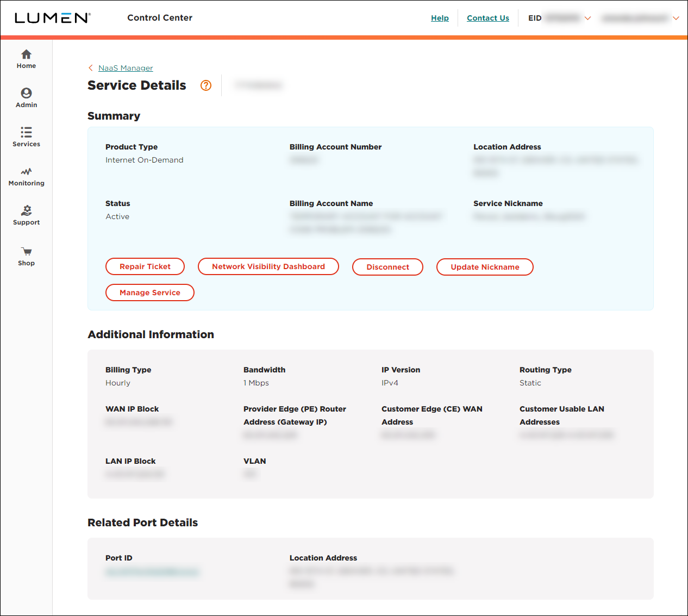Image resolution: width=688 pixels, height=616 pixels.
Task: Select the '1 Mbps' bandwidth value
Action: point(256,383)
